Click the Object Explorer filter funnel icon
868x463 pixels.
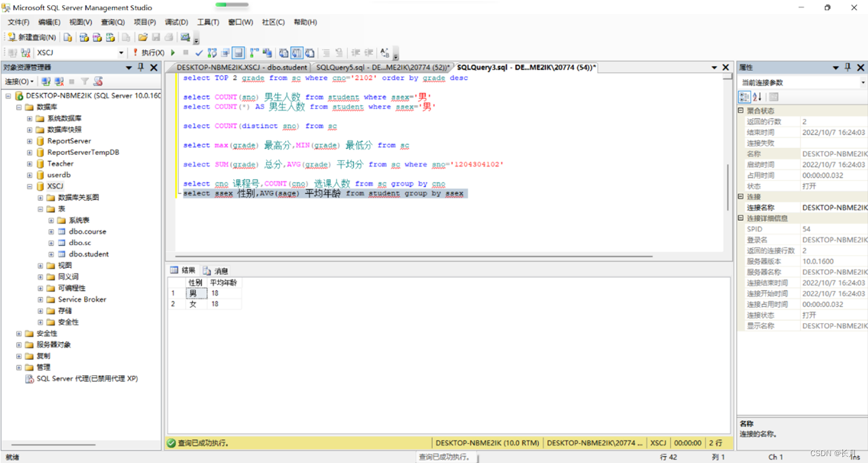(x=85, y=82)
